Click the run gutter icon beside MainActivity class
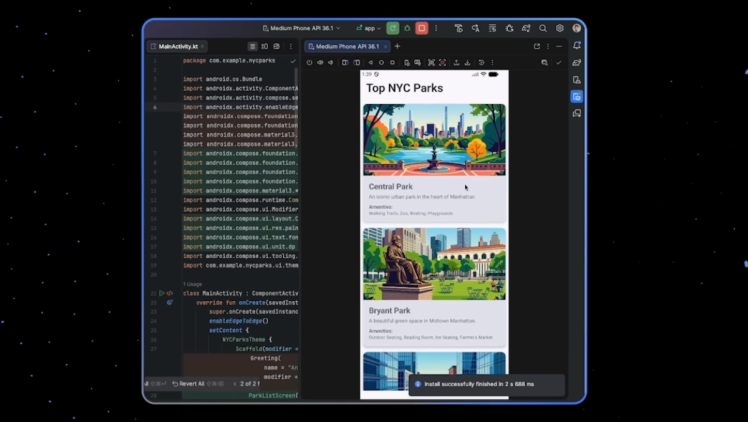748x422 pixels. pyautogui.click(x=160, y=293)
